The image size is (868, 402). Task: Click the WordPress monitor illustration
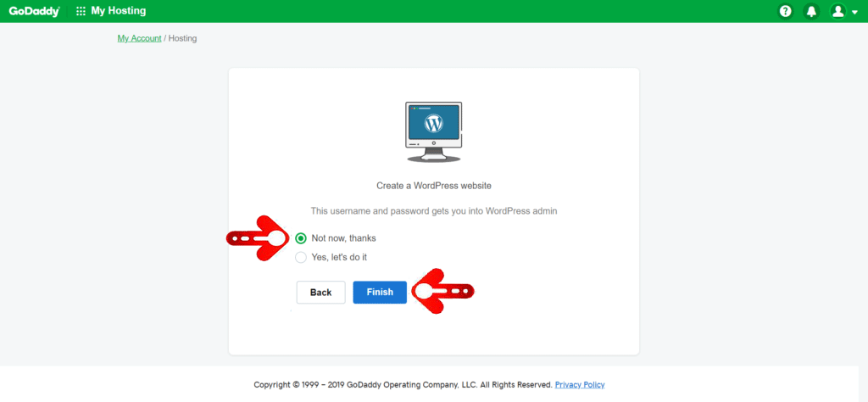(x=433, y=131)
